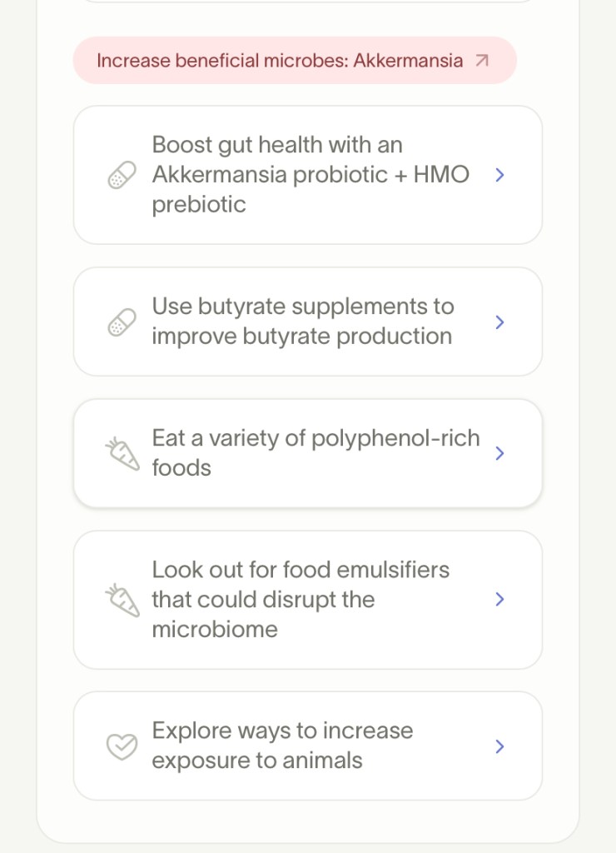Click the word 'prebiotic' in the first recommendation card

tap(199, 204)
